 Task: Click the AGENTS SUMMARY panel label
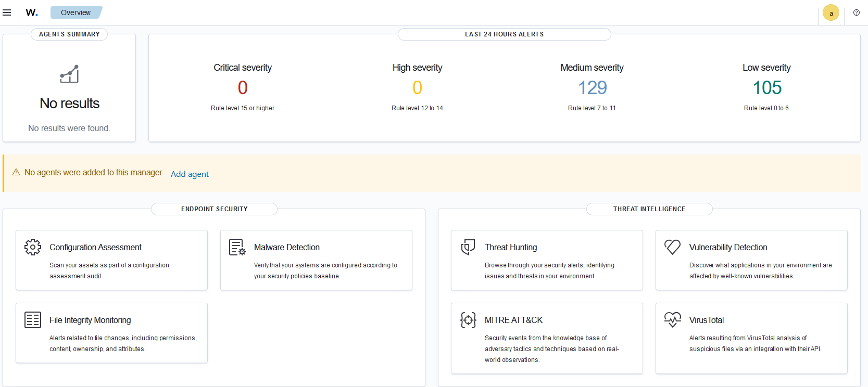(x=69, y=34)
